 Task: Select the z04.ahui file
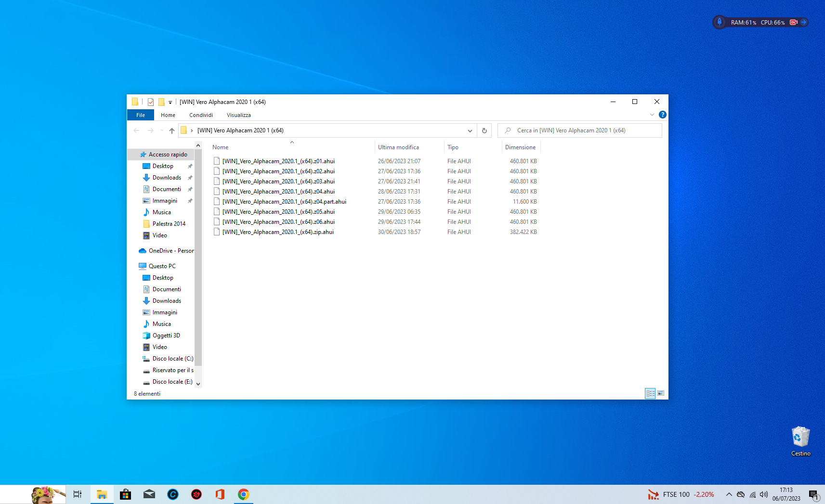tap(278, 192)
